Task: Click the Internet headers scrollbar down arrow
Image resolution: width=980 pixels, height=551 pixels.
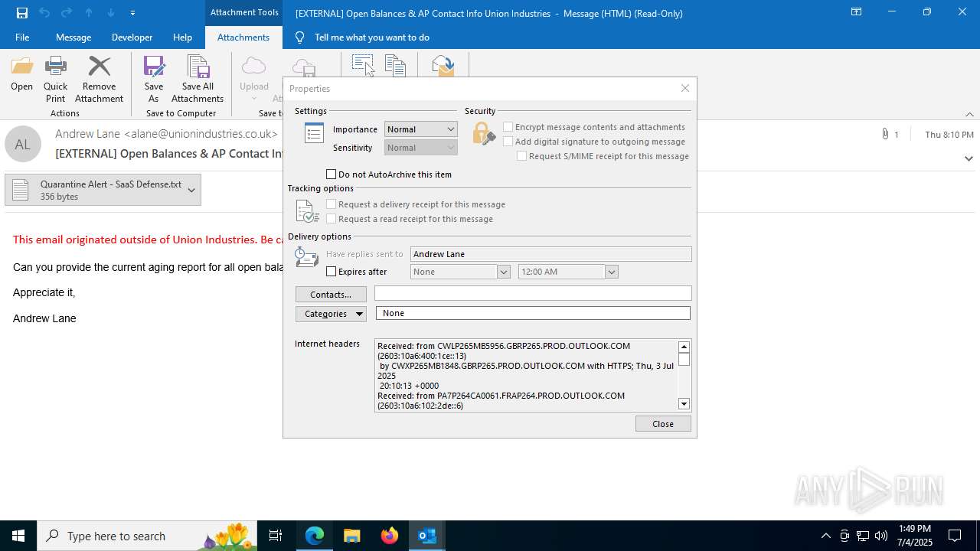Action: pos(684,404)
